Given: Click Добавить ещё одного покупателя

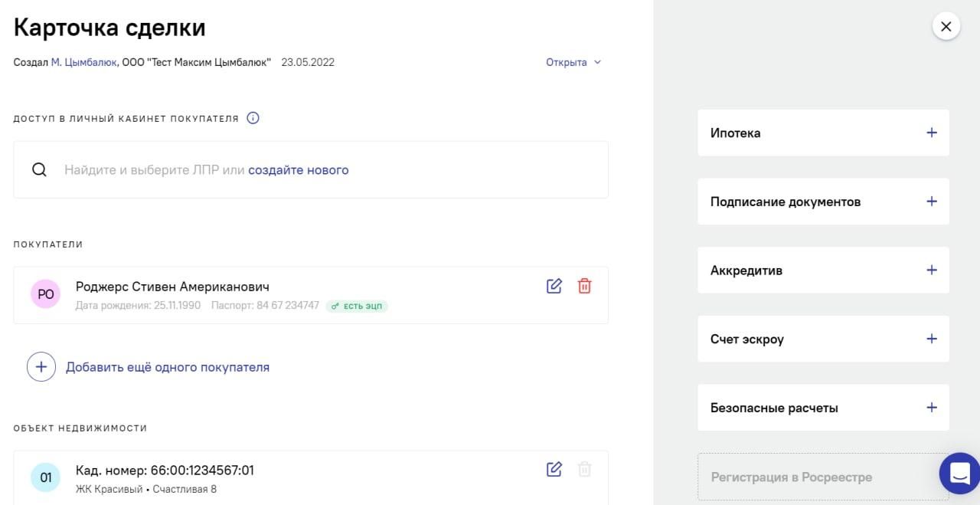Looking at the screenshot, I should click(167, 367).
